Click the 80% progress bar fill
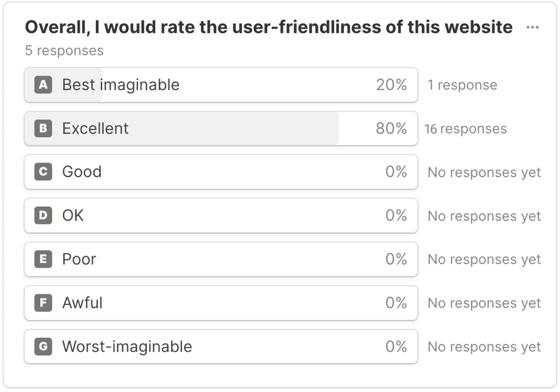Image resolution: width=560 pixels, height=392 pixels. tap(182, 128)
